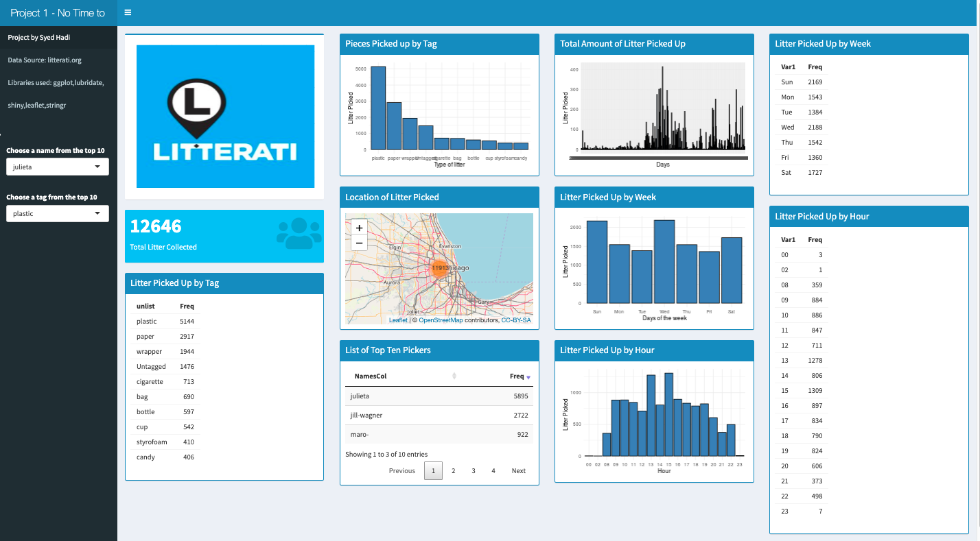Click the 12646 total litter value
Image resolution: width=980 pixels, height=541 pixels.
pyautogui.click(x=156, y=226)
